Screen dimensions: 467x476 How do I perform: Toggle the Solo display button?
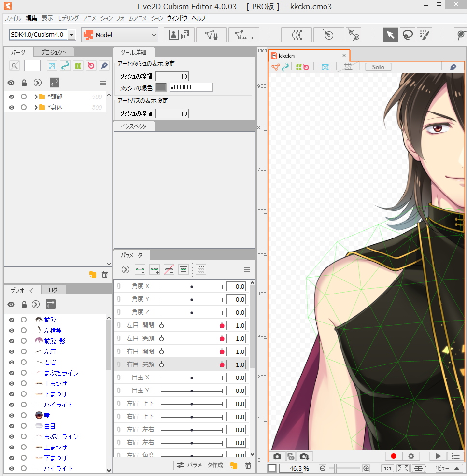(x=378, y=67)
